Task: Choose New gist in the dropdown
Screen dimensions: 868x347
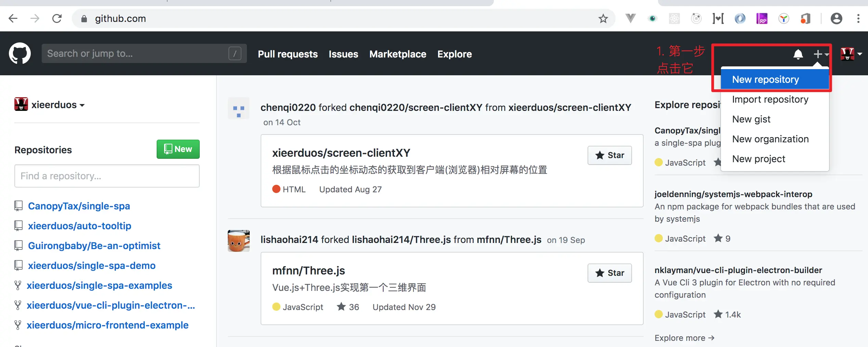Action: [775, 119]
